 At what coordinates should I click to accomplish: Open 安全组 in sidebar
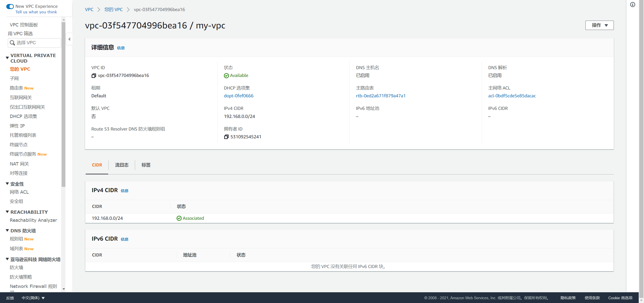(x=16, y=201)
